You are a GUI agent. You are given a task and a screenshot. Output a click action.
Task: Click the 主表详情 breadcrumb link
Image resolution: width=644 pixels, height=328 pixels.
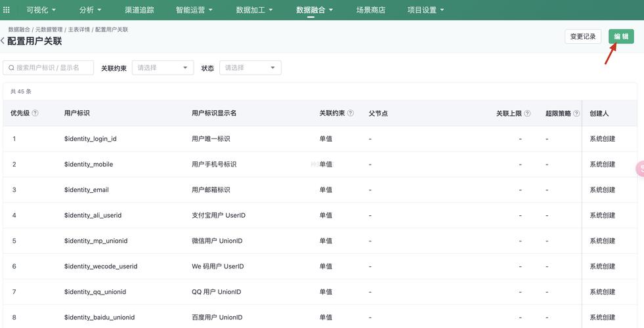coord(79,30)
